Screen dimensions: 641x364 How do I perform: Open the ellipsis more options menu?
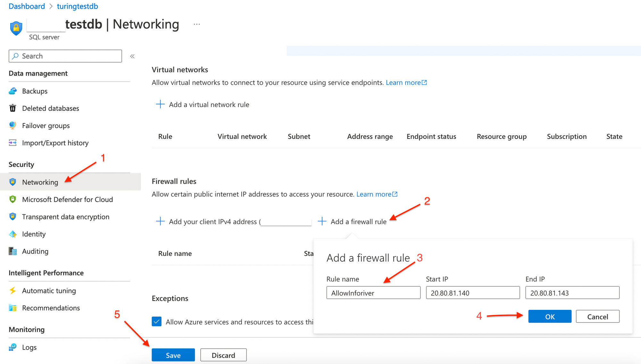[x=197, y=24]
